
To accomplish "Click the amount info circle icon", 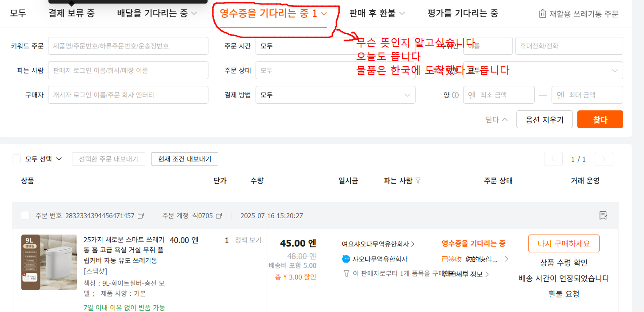I will pos(455,95).
